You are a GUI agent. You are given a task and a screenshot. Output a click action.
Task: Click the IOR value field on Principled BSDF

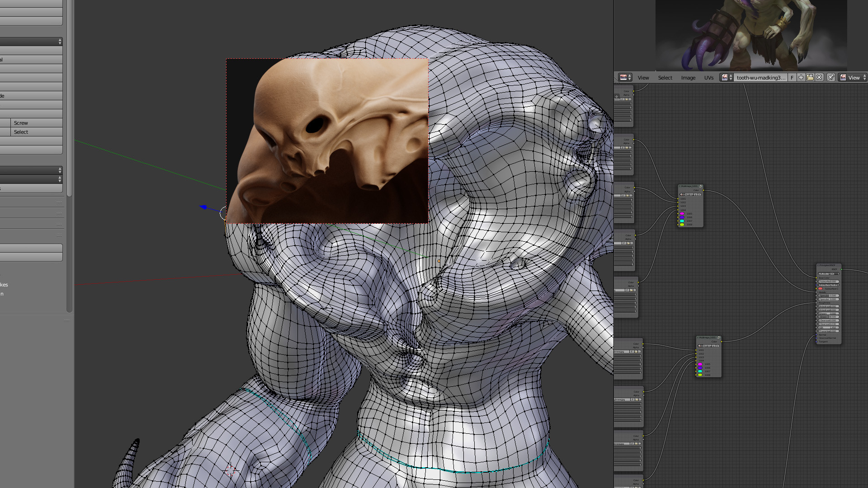tap(829, 328)
